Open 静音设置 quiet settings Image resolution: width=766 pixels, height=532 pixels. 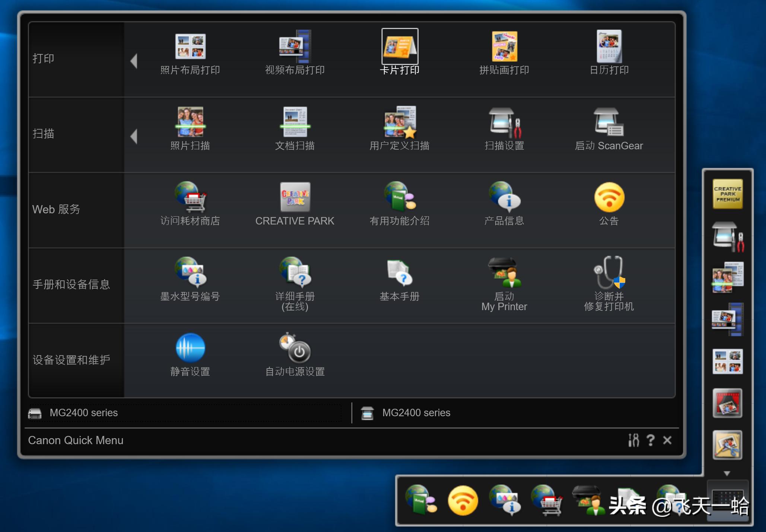[x=190, y=348]
